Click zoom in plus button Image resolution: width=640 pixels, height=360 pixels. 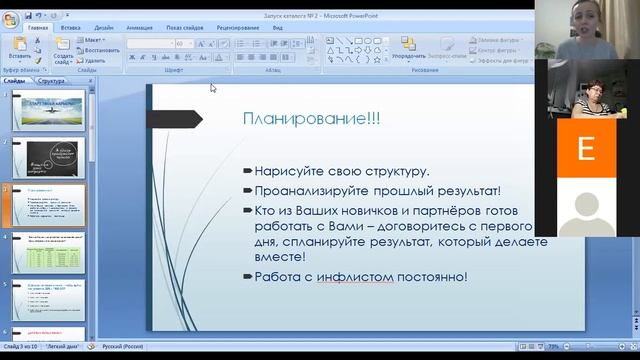tap(622, 347)
